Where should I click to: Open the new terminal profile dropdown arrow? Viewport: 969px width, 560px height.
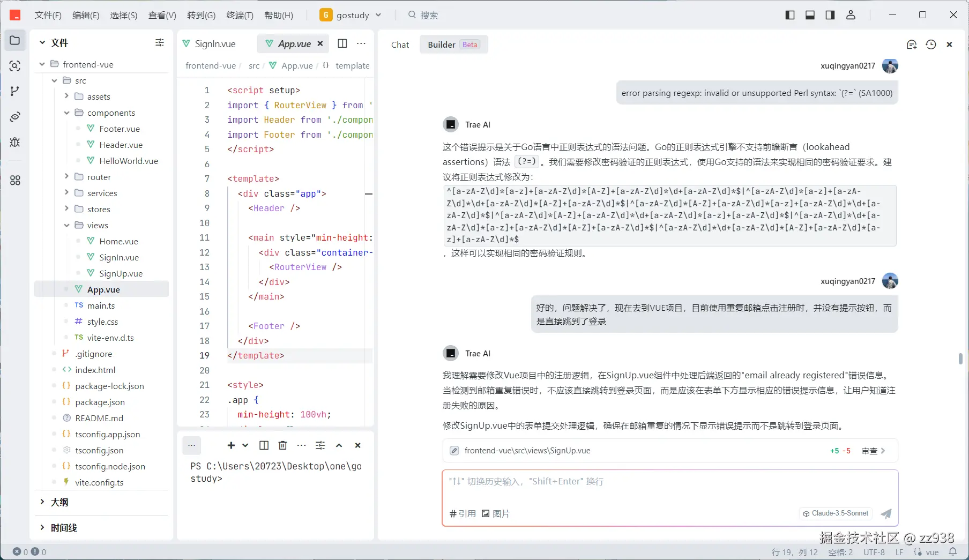click(x=245, y=445)
